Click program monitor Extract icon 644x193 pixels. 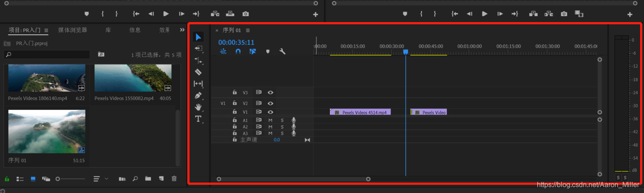pos(549,14)
